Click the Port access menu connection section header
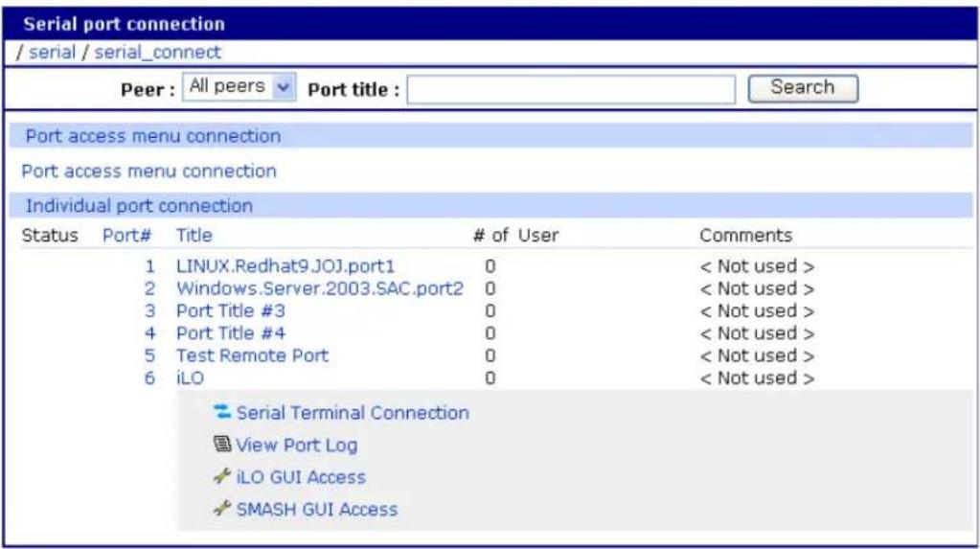This screenshot has height=549, width=980. click(153, 136)
